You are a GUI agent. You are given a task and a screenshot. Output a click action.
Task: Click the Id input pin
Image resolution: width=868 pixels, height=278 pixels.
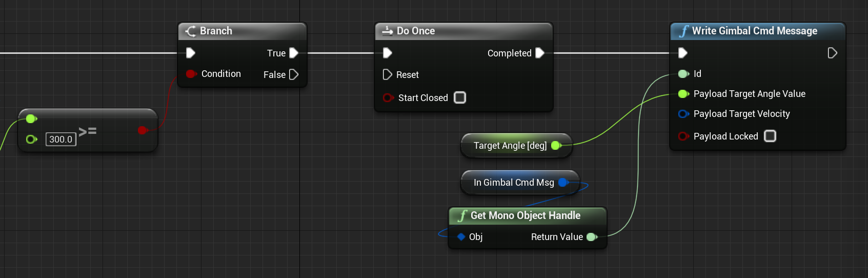click(x=683, y=74)
